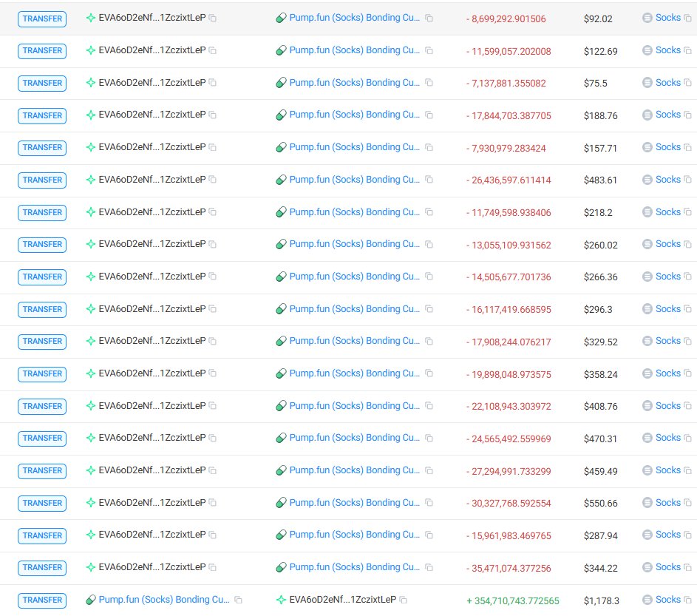This screenshot has width=697, height=616.
Task: Copy Pump.fun sender address in $1,178.3 row
Action: click(238, 600)
